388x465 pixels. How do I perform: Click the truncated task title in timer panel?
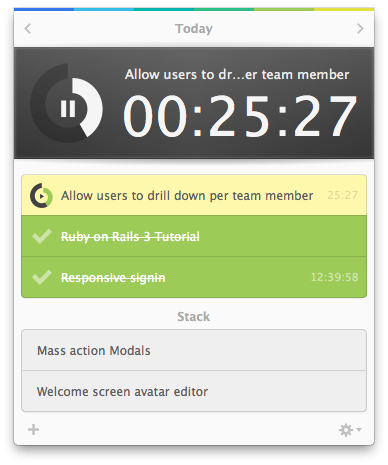[237, 74]
